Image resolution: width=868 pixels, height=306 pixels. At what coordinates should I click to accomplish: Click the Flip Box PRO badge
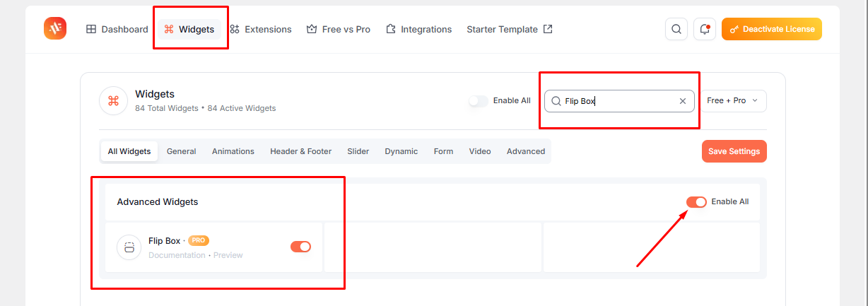tap(199, 240)
